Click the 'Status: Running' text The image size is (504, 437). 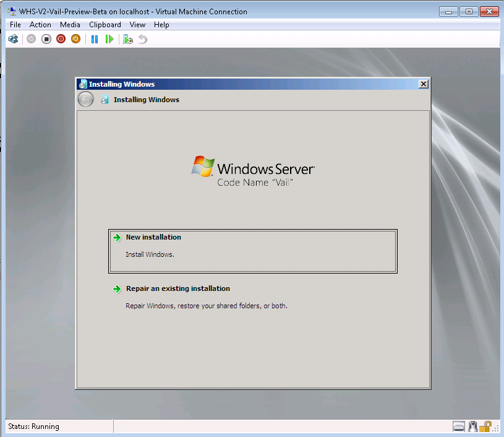coord(34,426)
